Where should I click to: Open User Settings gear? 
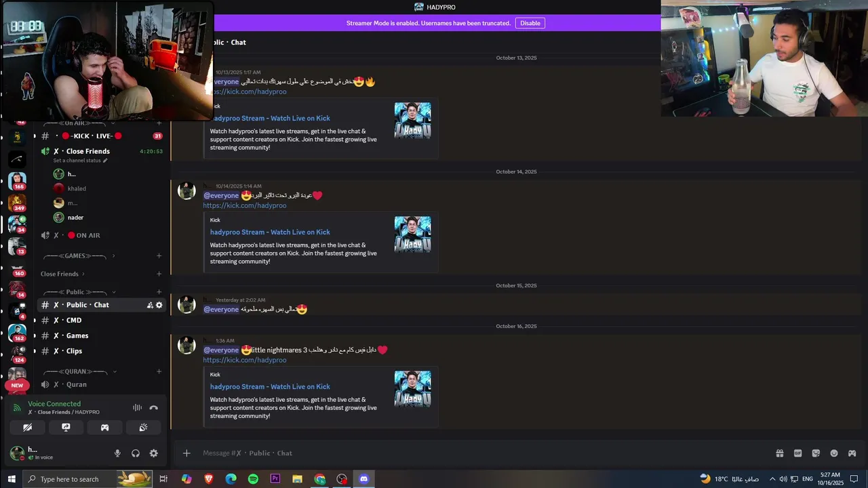pyautogui.click(x=154, y=453)
